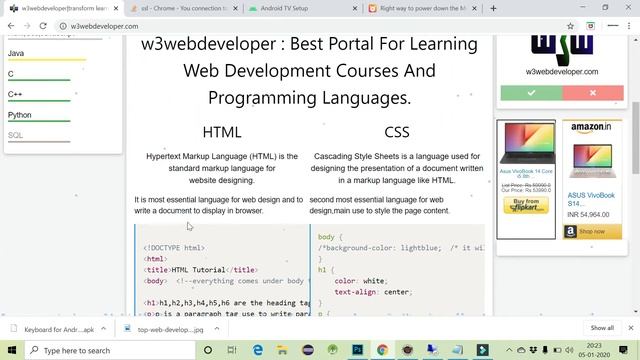Screen dimensions: 640x360
Task: Click Amazon Shop now button
Action: point(593,231)
